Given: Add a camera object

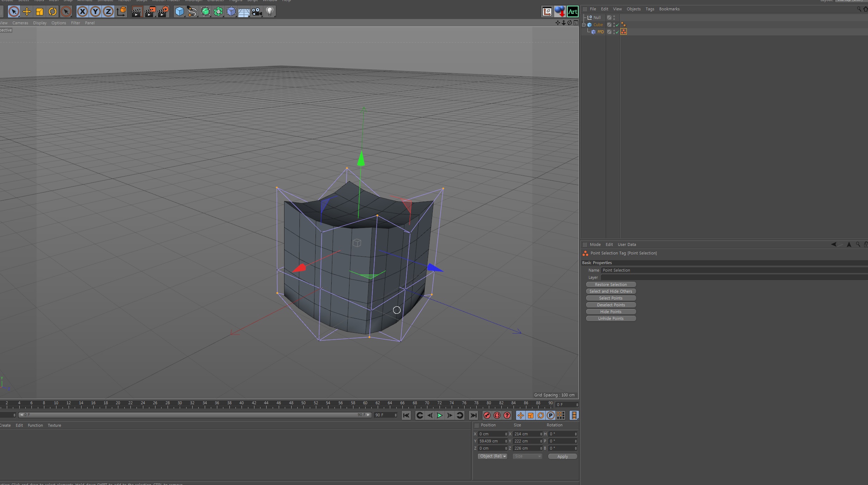Looking at the screenshot, I should [x=257, y=12].
